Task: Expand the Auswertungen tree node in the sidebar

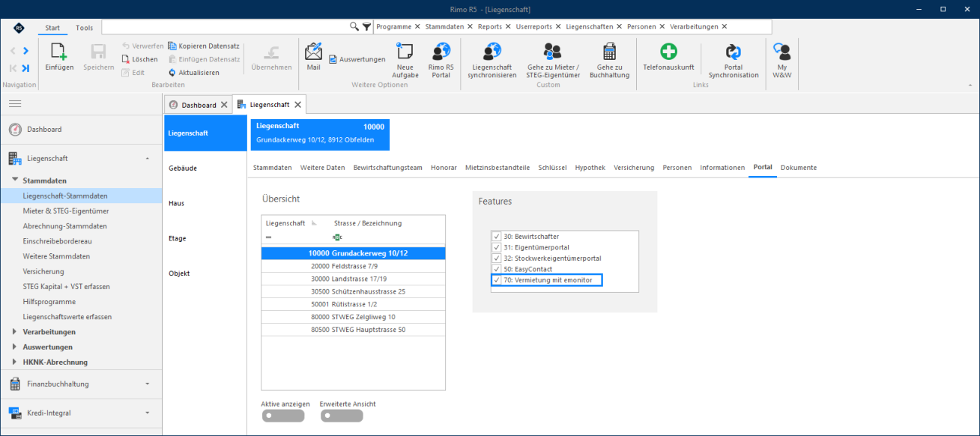Action: pyautogui.click(x=15, y=347)
